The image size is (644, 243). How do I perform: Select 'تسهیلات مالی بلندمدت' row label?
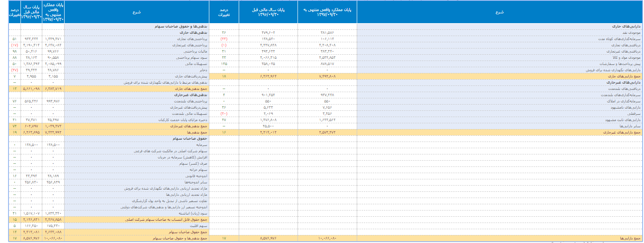click(x=190, y=114)
